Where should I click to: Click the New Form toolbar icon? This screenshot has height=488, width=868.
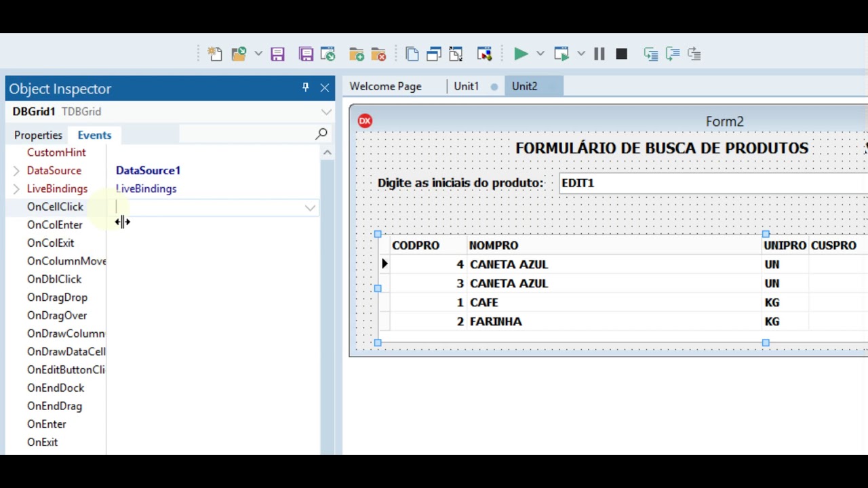click(484, 54)
